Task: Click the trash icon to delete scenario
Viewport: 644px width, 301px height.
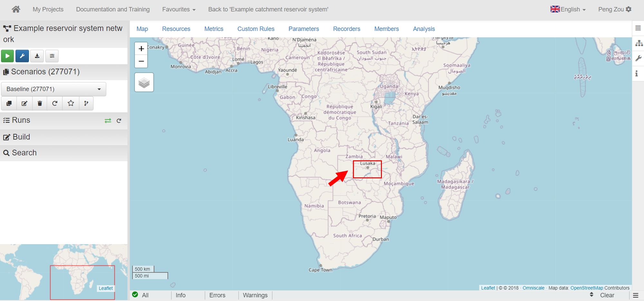Action: (x=40, y=103)
